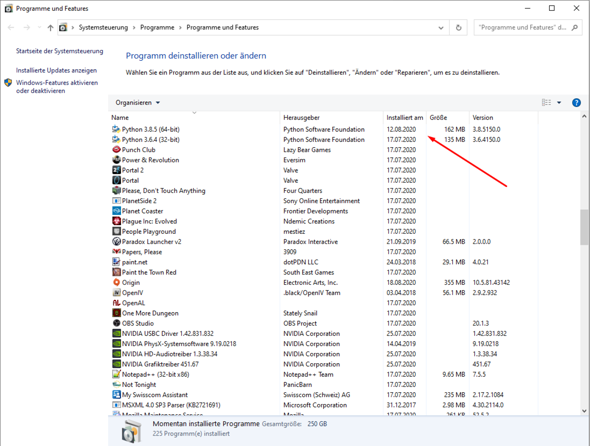Click the scrollbar down arrow
The image size is (590, 446).
(584, 411)
